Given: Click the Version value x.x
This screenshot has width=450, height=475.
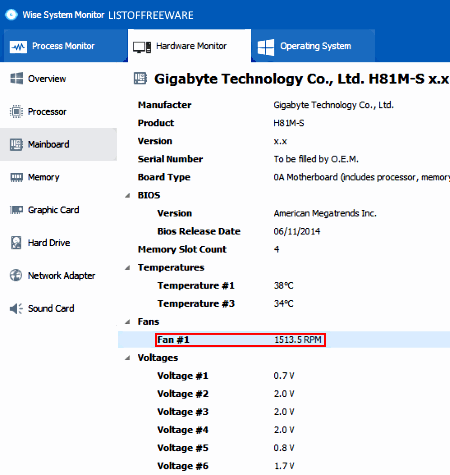Looking at the screenshot, I should point(280,141).
